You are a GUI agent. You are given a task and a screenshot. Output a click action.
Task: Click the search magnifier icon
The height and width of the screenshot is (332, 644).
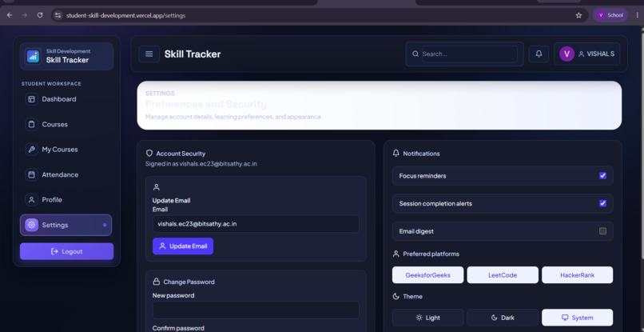point(415,54)
